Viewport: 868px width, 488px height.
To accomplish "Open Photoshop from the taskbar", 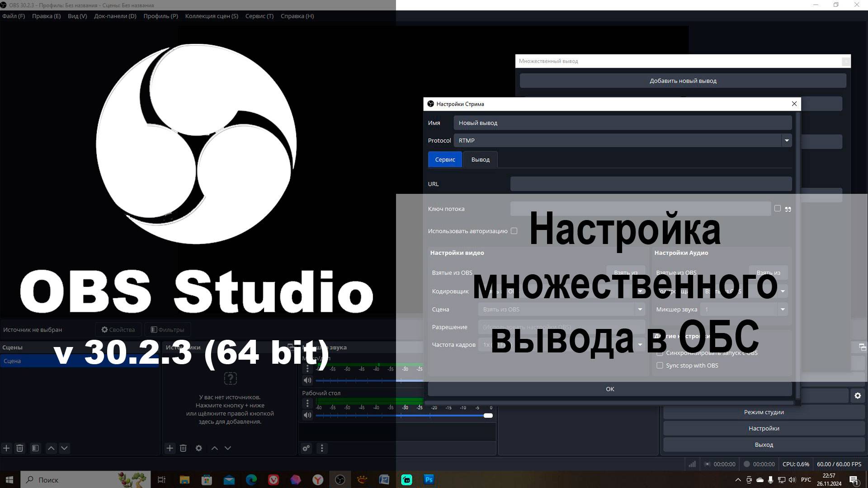I will pyautogui.click(x=429, y=479).
